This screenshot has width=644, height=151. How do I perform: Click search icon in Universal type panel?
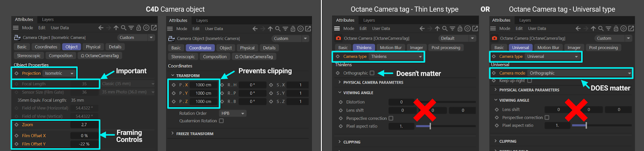(x=601, y=29)
